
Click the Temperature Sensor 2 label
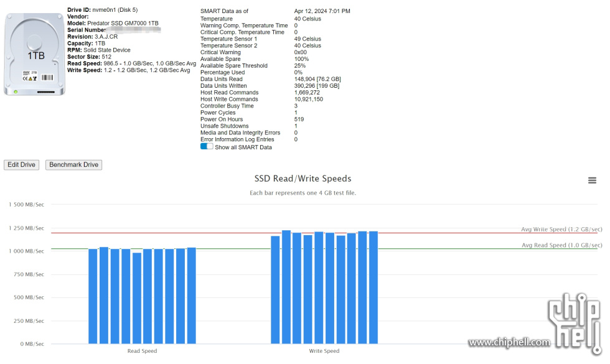(x=229, y=45)
